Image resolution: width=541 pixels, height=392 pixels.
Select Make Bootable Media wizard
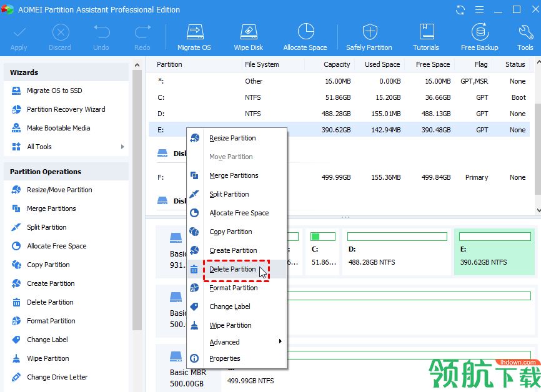click(58, 128)
